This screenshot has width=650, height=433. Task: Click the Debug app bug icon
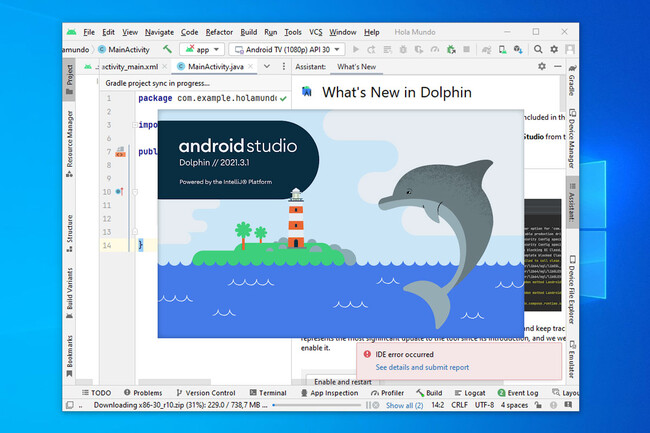(403, 49)
